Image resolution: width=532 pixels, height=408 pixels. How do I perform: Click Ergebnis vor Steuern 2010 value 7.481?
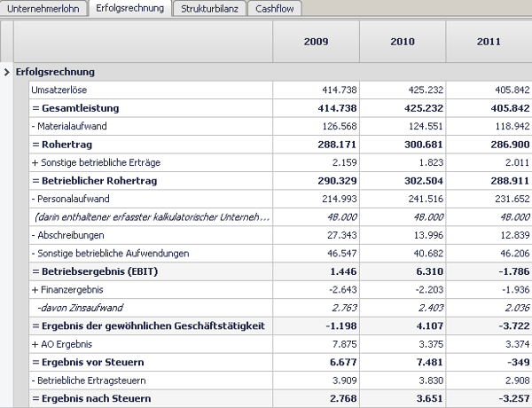[x=429, y=362]
